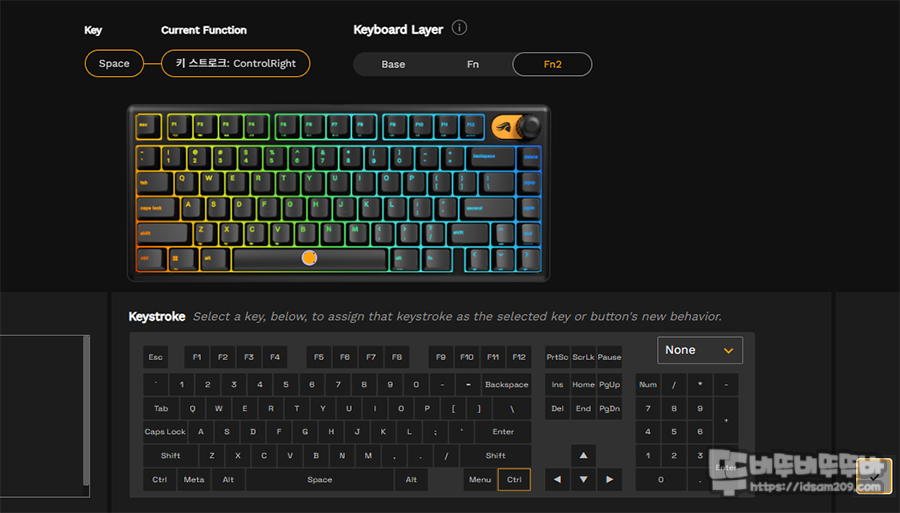The height and width of the screenshot is (513, 900).
Task: Choose the Backspace keystroke key
Action: point(506,384)
